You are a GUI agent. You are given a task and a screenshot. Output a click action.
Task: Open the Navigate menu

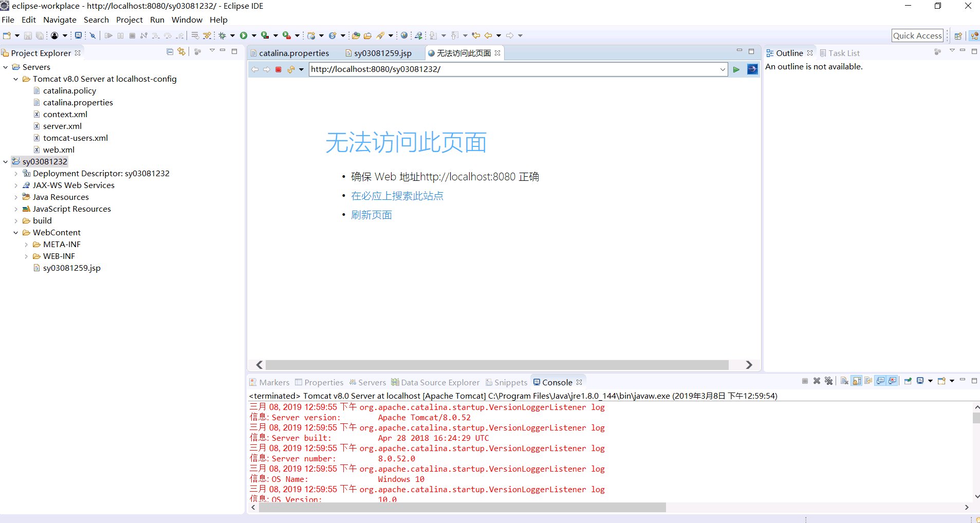(60, 20)
